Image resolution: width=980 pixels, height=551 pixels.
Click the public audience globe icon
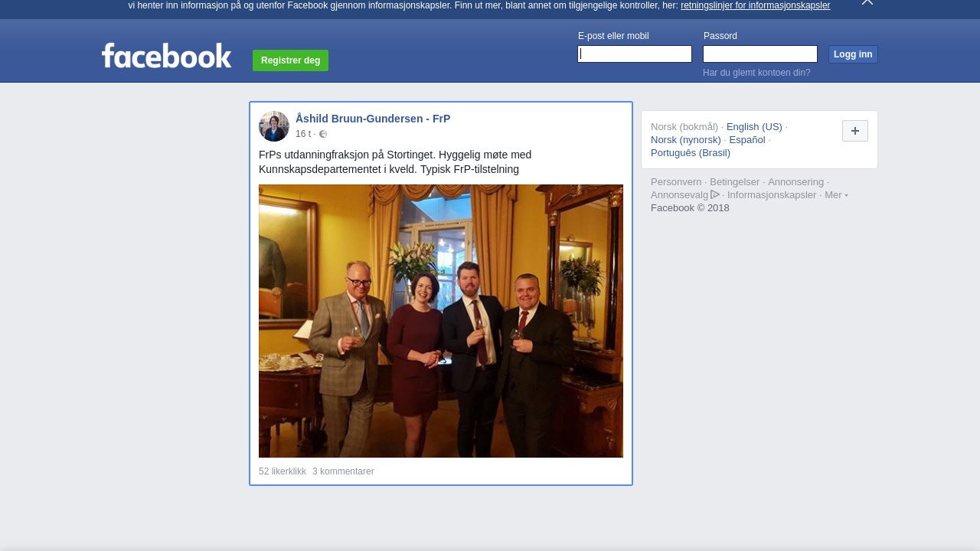323,134
